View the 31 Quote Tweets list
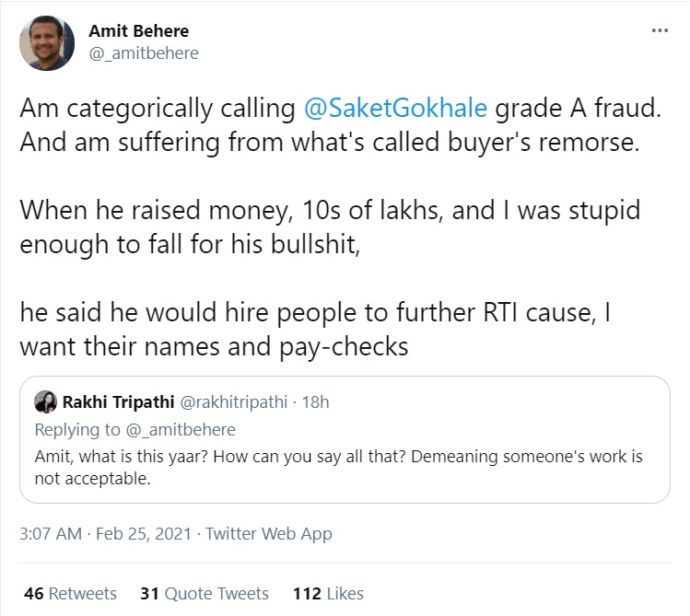Viewport: 690px width, 616px height. click(x=204, y=593)
